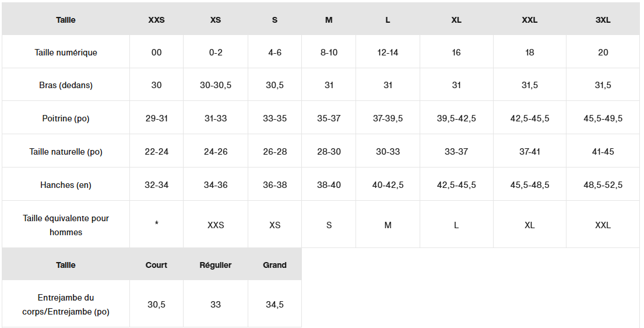Click the M column header
644x328 pixels.
click(x=329, y=20)
